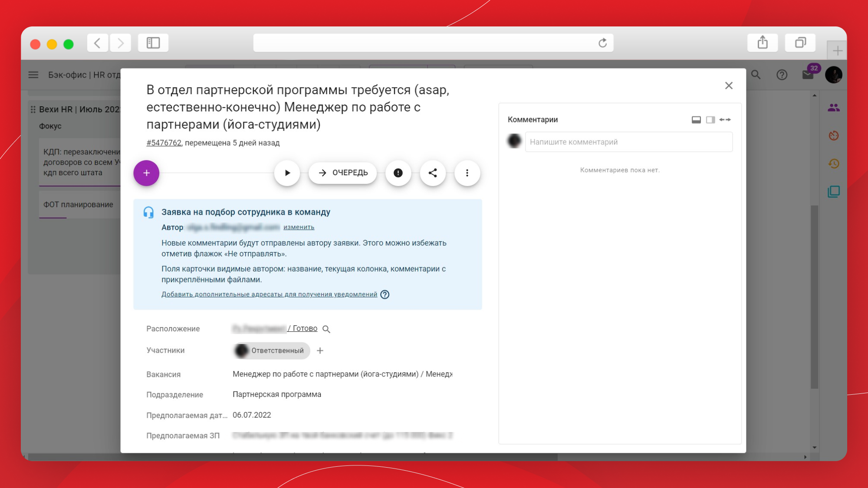The height and width of the screenshot is (488, 868).
Task: Expand comments panel width with arrows
Action: pos(725,120)
